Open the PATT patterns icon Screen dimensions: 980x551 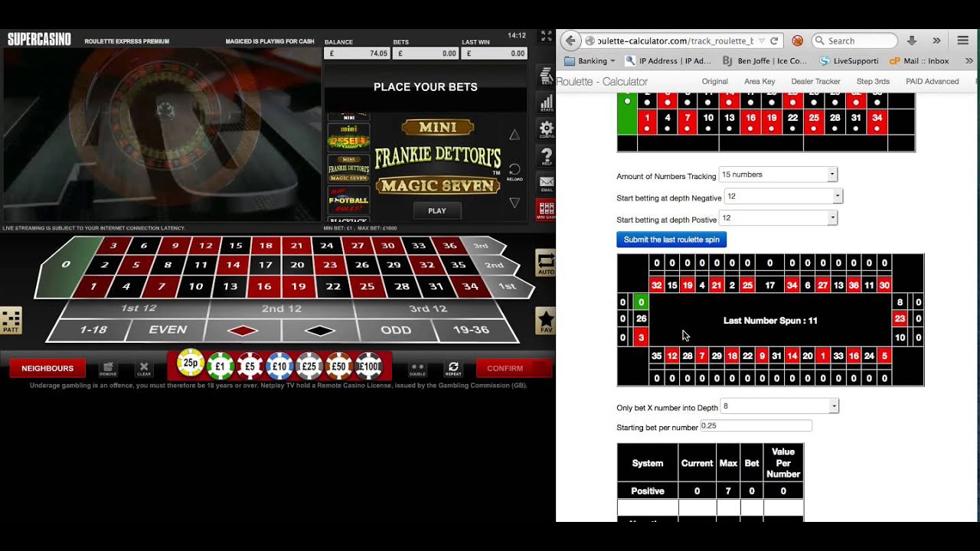pyautogui.click(x=11, y=321)
